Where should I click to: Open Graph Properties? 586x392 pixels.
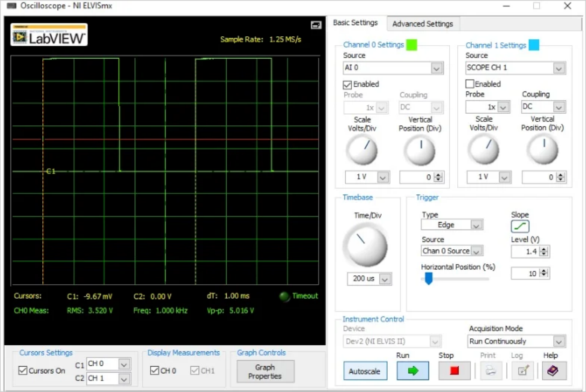[x=265, y=372]
